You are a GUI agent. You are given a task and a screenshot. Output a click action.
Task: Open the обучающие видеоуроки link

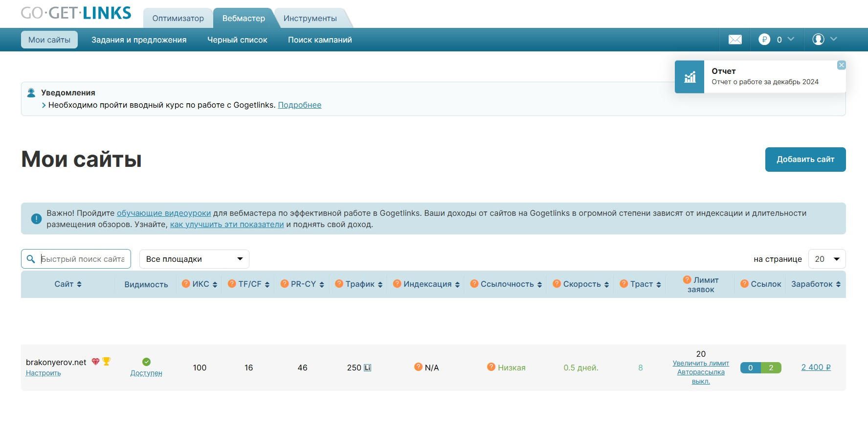pos(164,213)
